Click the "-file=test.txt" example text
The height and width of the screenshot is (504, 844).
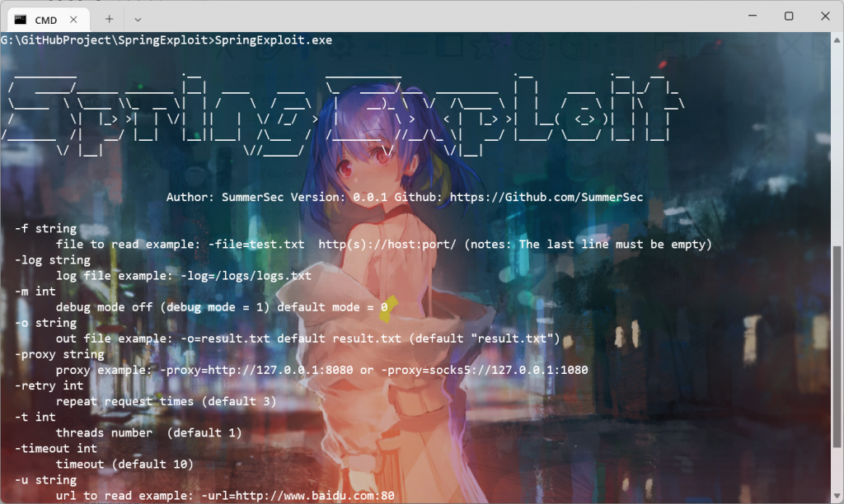click(256, 245)
